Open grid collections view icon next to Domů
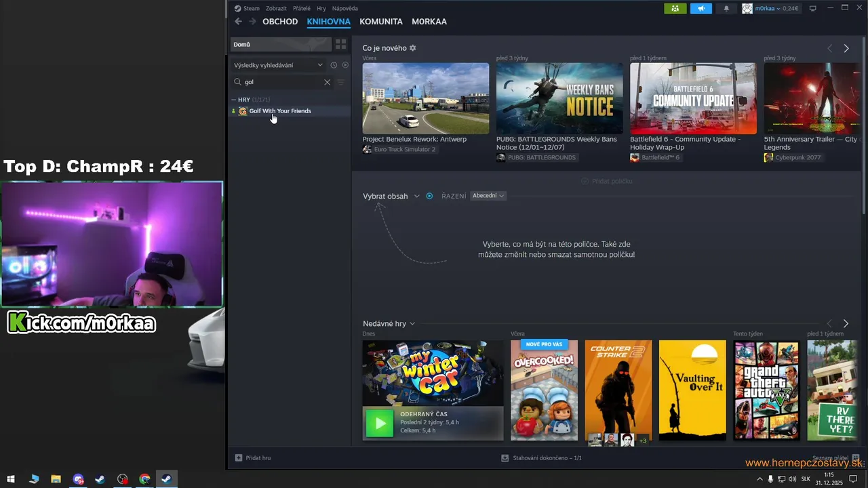The image size is (868, 488). click(341, 44)
